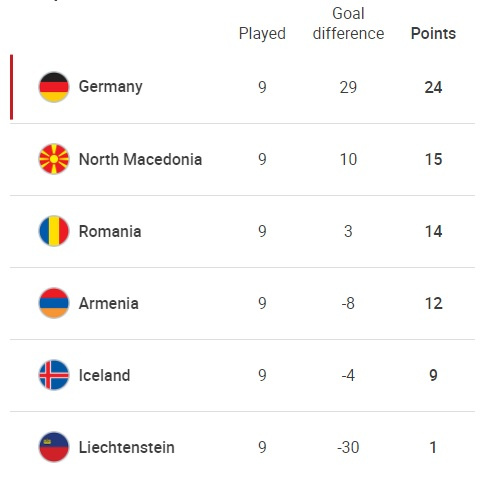This screenshot has height=487, width=481.
Task: Open the North Macedonia team link
Action: [x=140, y=159]
